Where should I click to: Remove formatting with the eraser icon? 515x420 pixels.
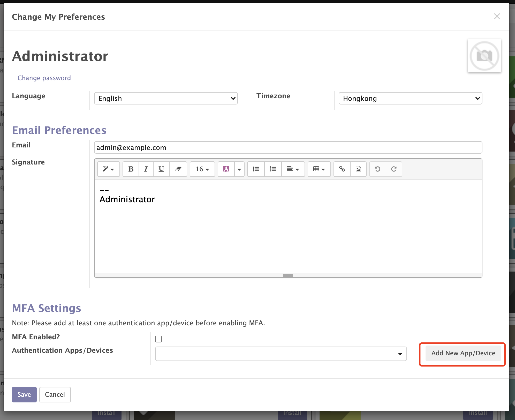(178, 169)
